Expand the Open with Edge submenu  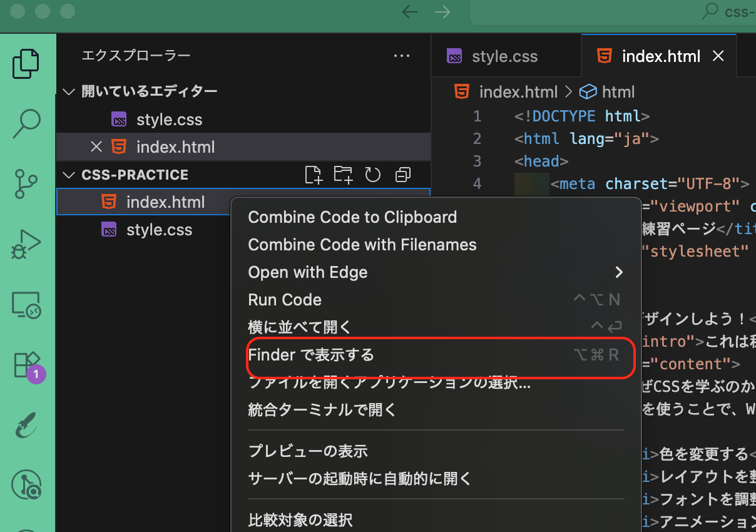click(618, 272)
